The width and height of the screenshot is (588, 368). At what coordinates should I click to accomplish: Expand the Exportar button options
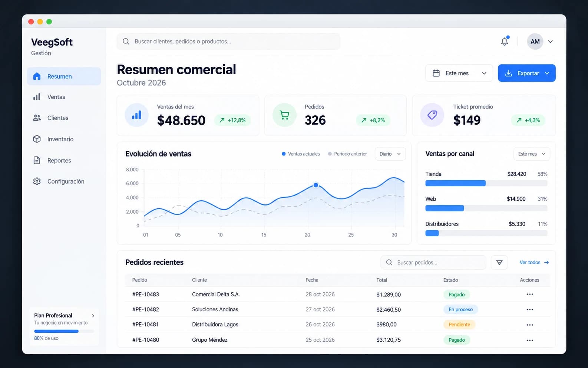pyautogui.click(x=547, y=73)
